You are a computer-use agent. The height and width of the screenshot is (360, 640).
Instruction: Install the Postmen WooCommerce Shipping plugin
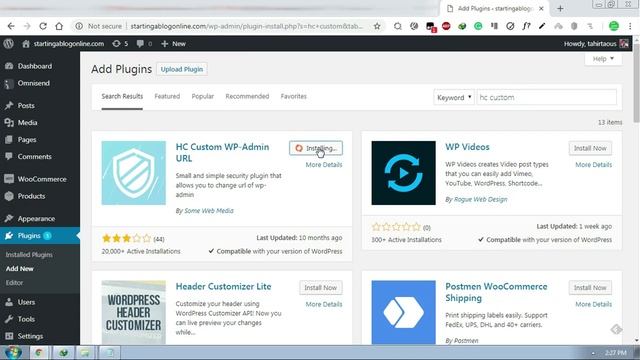590,288
